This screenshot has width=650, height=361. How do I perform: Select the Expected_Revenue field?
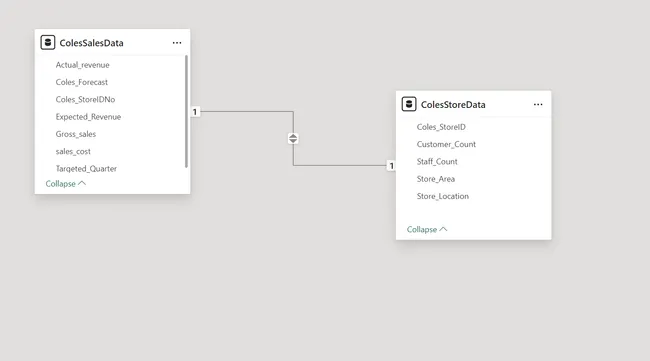point(88,117)
